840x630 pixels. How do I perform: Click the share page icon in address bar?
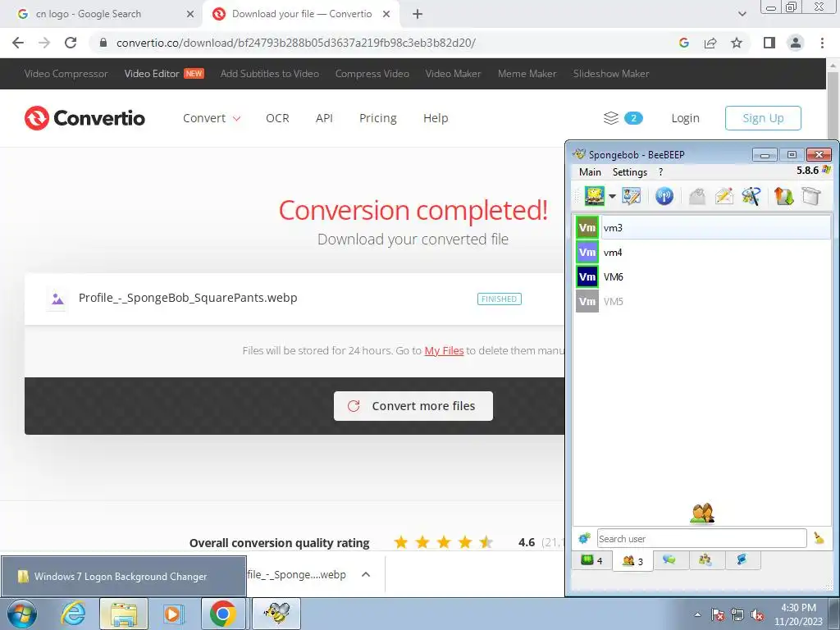coord(710,43)
